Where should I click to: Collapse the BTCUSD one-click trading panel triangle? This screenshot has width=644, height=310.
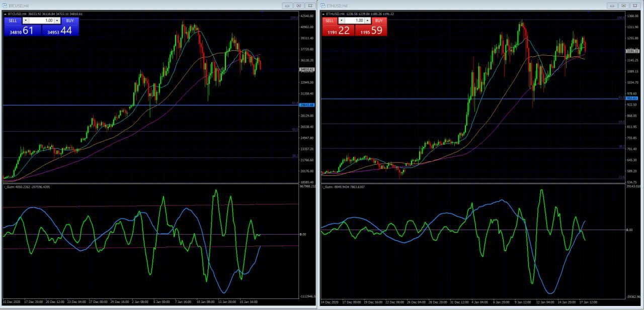tap(5, 14)
